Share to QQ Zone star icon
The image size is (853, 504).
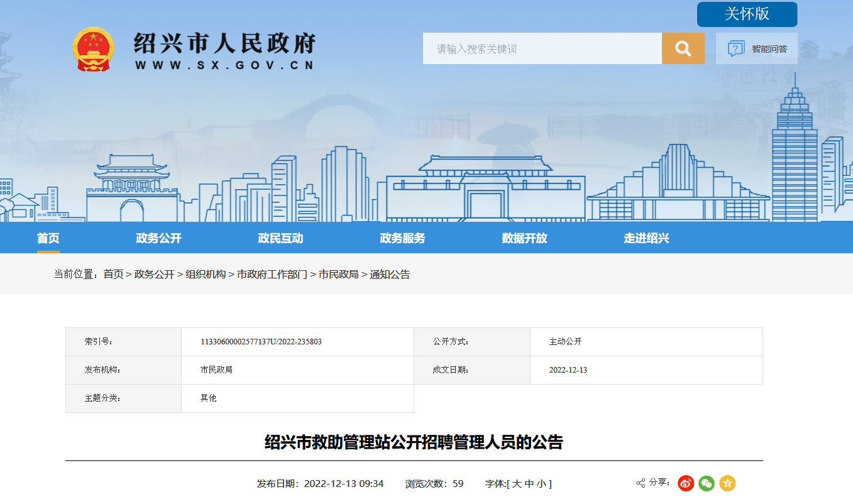tap(727, 483)
